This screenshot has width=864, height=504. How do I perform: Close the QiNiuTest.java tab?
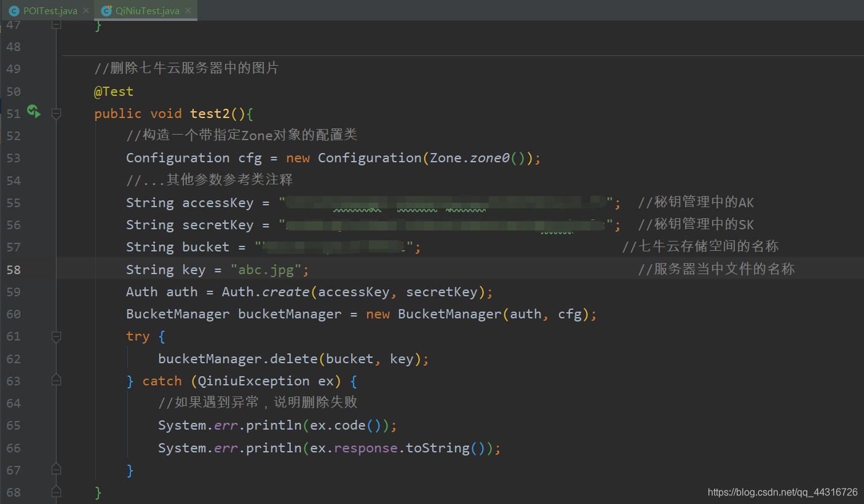tap(188, 10)
